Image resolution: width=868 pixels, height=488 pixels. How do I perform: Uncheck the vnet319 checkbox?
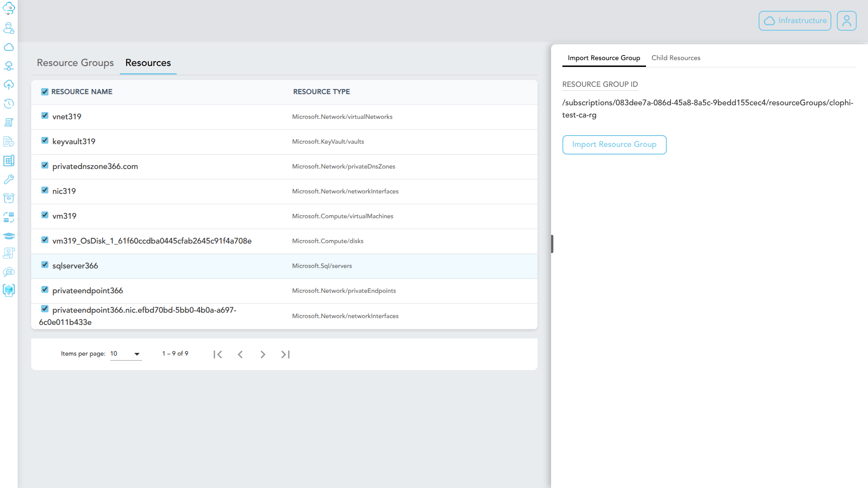[45, 116]
